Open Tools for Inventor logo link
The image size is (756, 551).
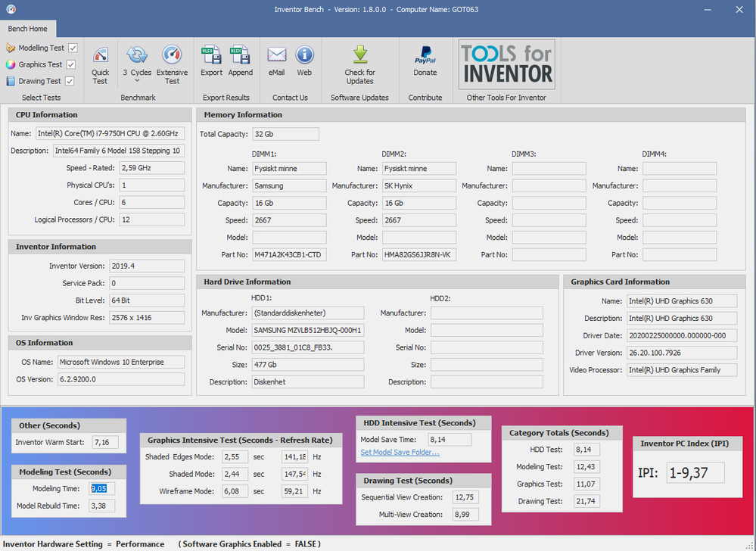(506, 64)
